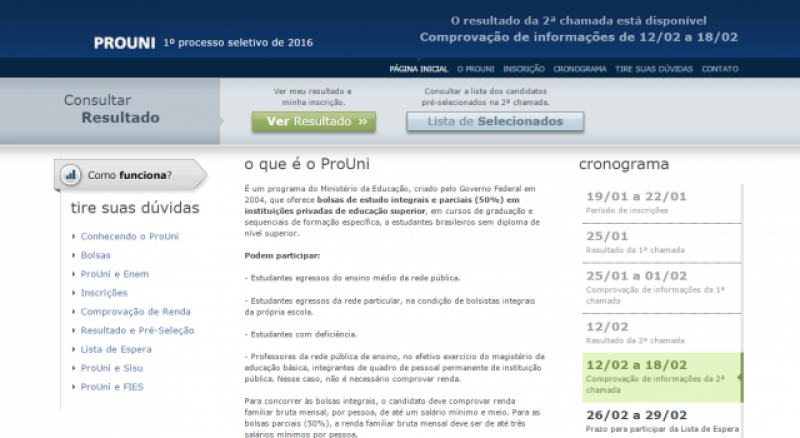Click the tire suas dúvidas heading
Screen dimensions: 800x438
tap(135, 208)
